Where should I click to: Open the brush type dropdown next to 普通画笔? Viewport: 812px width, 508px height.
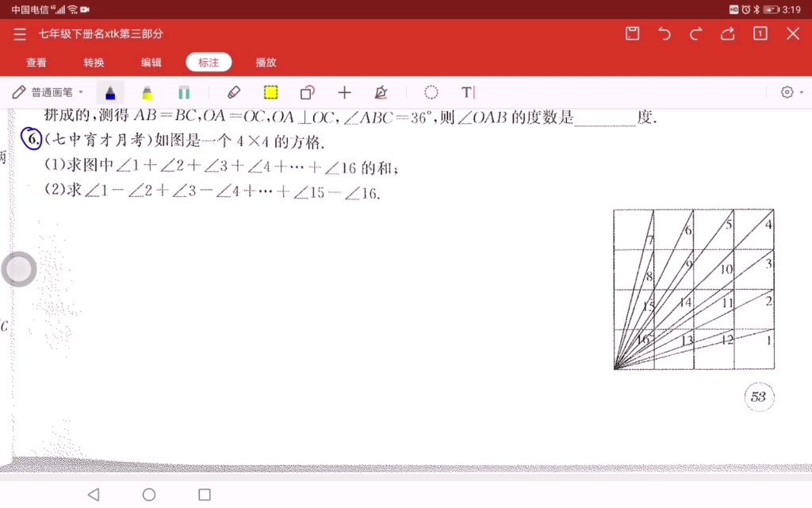[x=82, y=92]
